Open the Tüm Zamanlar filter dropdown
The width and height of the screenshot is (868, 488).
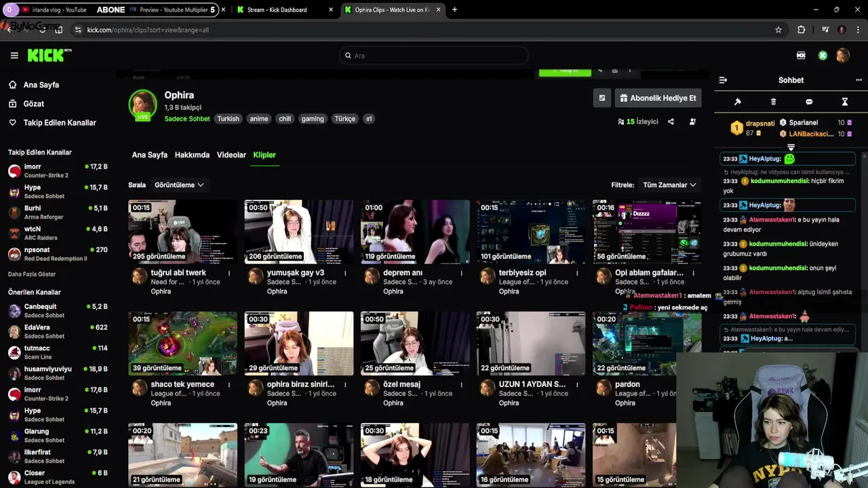tap(669, 185)
